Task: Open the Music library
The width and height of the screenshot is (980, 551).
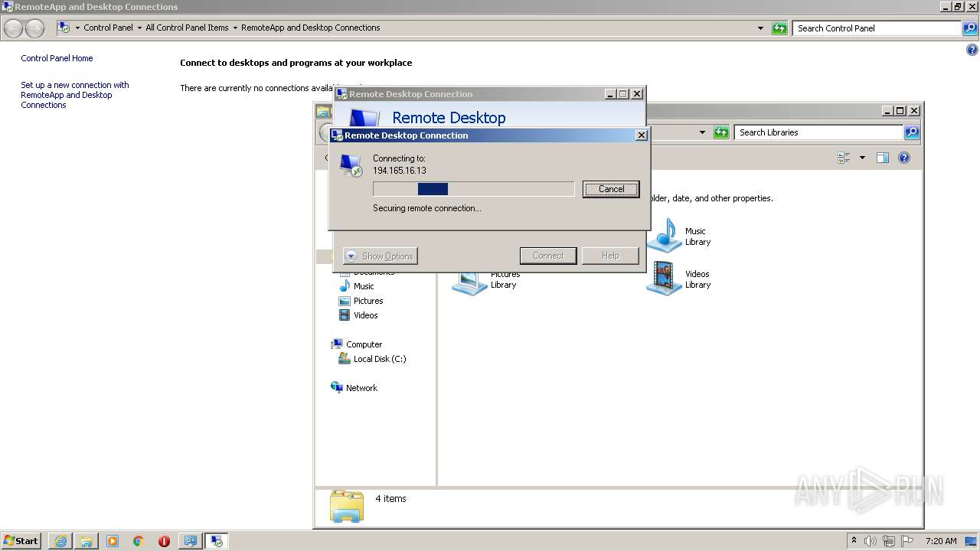Action: point(679,236)
